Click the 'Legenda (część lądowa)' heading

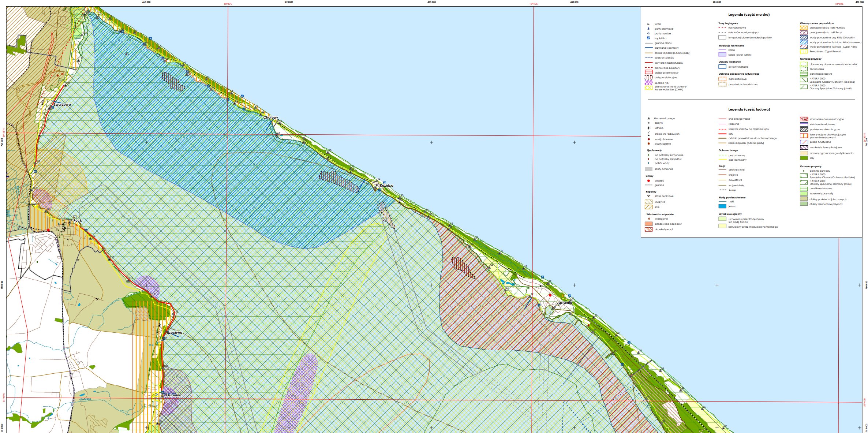pos(749,109)
